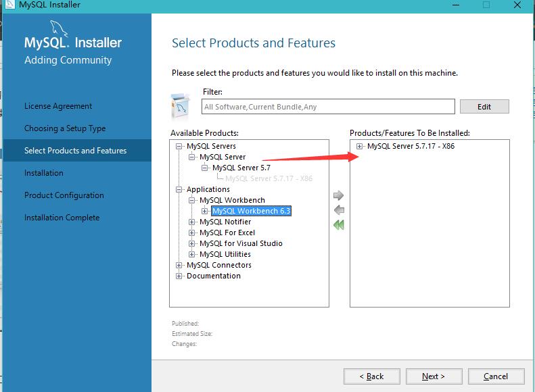535x392 pixels.
Task: Click the right arrow to add product
Action: pyautogui.click(x=339, y=196)
